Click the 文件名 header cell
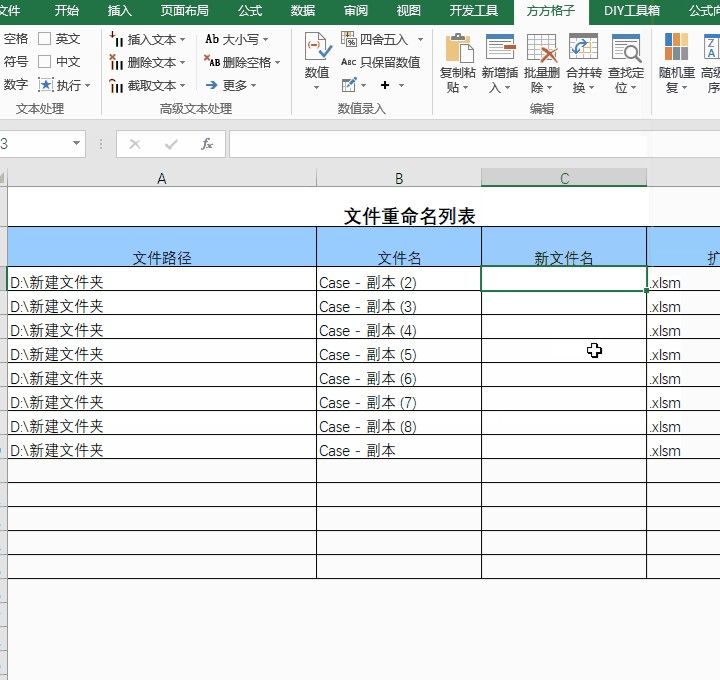720x680 pixels. pos(399,247)
